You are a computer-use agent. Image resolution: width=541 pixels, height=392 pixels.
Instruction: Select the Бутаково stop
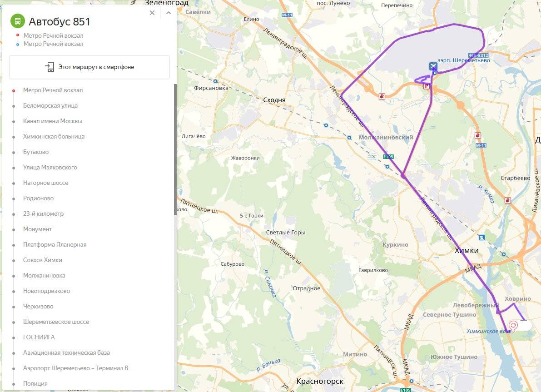pos(36,152)
